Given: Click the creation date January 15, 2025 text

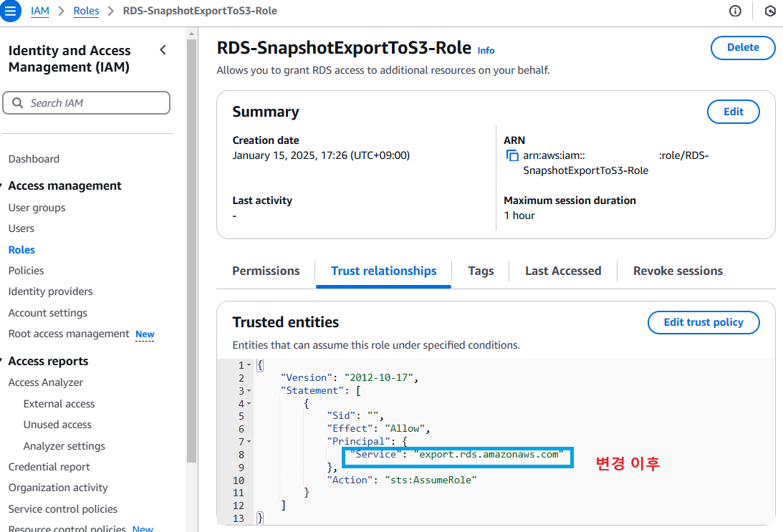Looking at the screenshot, I should (321, 155).
